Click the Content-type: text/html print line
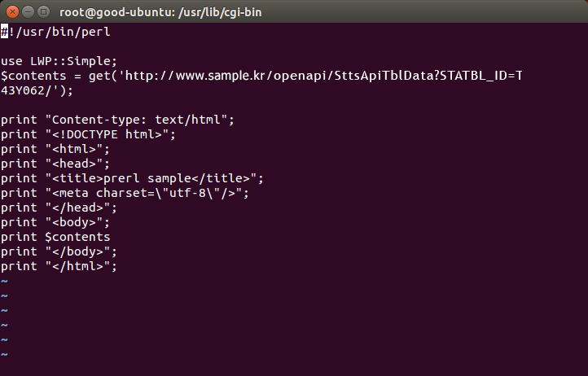The width and height of the screenshot is (588, 376). click(x=117, y=120)
